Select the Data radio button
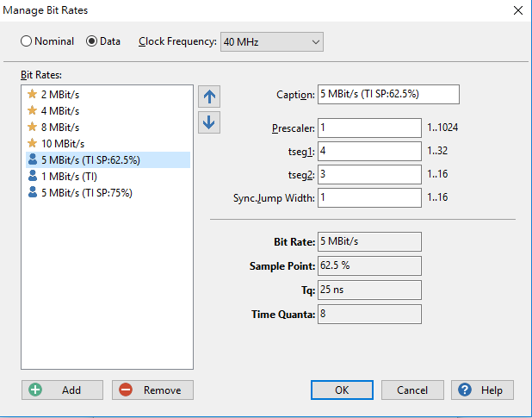The width and height of the screenshot is (532, 418). (x=93, y=41)
